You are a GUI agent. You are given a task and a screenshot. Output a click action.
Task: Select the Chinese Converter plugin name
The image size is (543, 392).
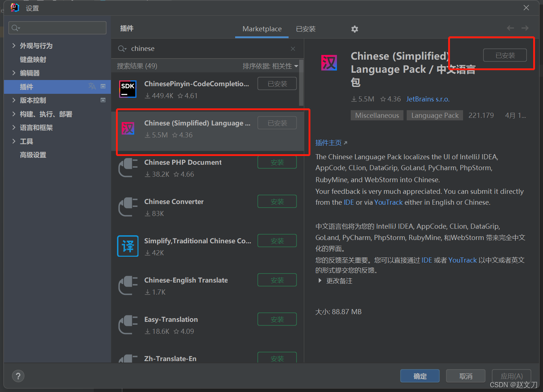174,201
